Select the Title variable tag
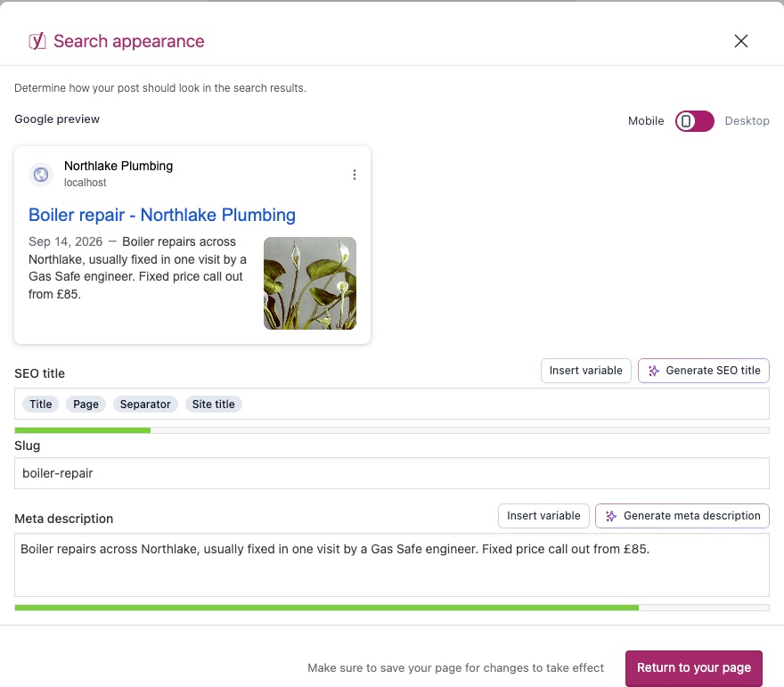The image size is (784, 687). (40, 404)
